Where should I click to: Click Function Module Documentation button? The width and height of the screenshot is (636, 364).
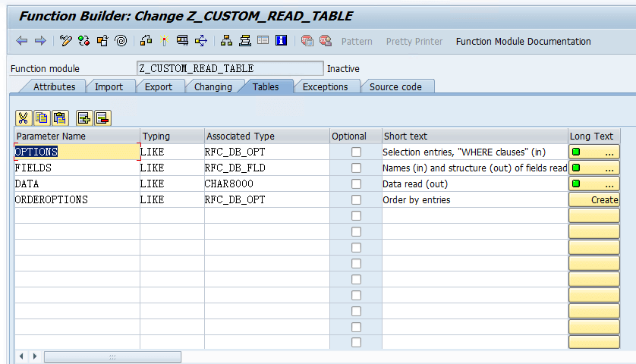tap(523, 41)
